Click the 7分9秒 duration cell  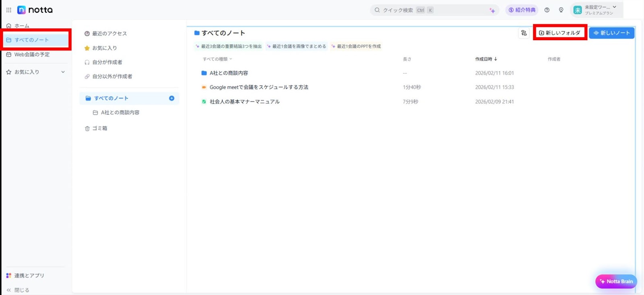pyautogui.click(x=410, y=102)
